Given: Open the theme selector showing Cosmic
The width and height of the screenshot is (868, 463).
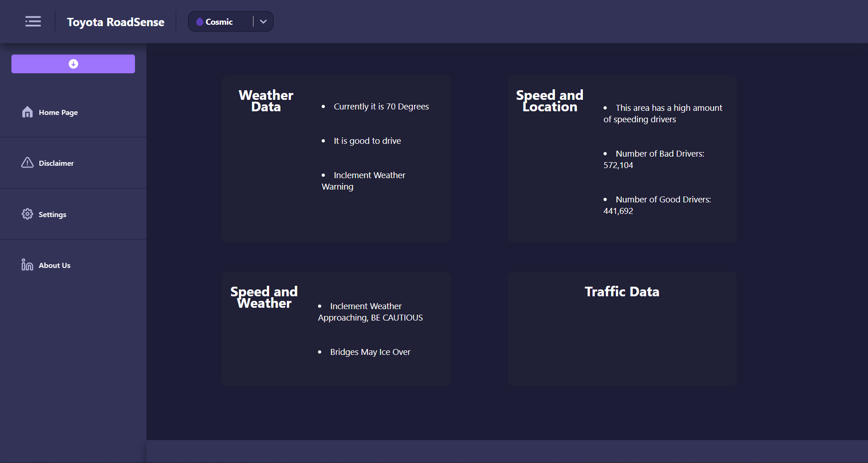Looking at the screenshot, I should click(x=224, y=21).
